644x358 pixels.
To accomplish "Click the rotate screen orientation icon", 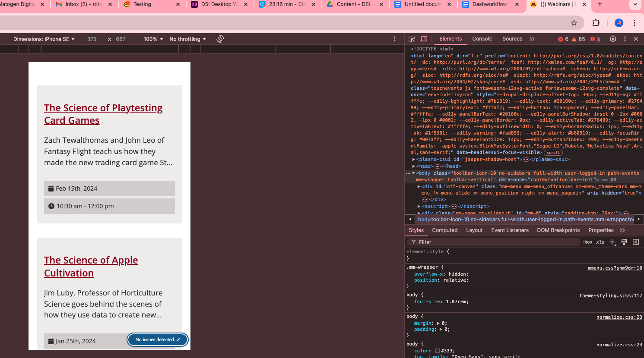I will pos(220,39).
